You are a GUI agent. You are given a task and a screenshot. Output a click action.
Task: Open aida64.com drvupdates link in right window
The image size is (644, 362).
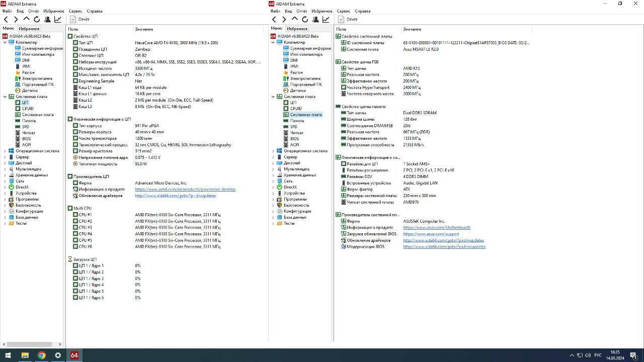443,240
